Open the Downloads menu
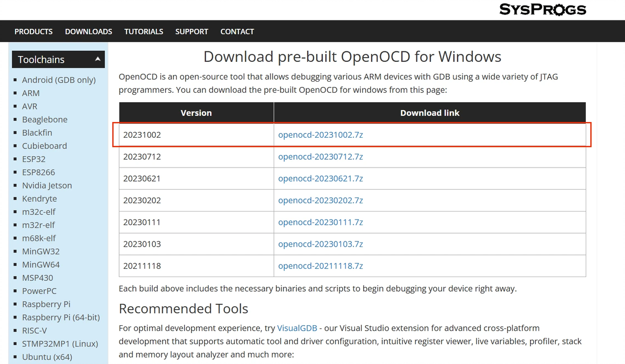Screen dimensions: 625x364 pos(89,31)
